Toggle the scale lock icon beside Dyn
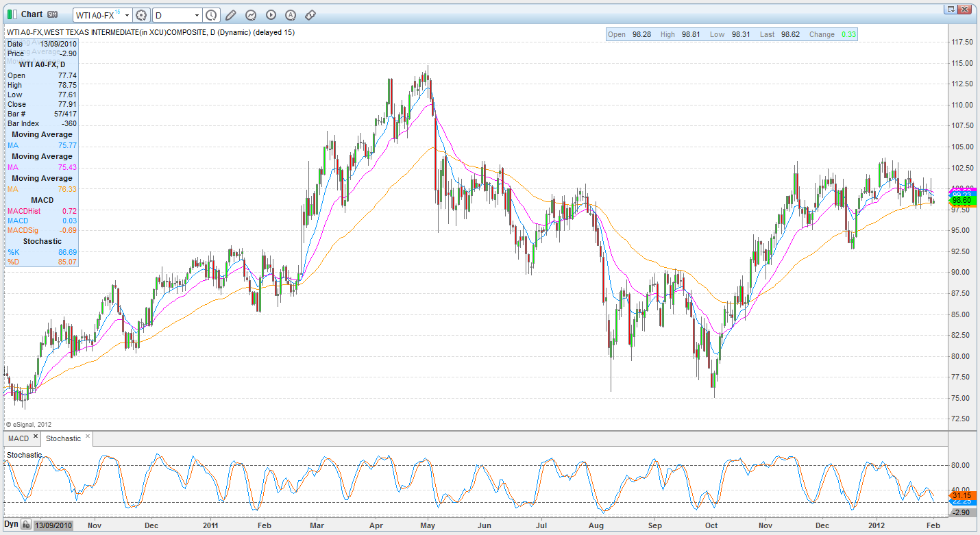 pyautogui.click(x=25, y=524)
